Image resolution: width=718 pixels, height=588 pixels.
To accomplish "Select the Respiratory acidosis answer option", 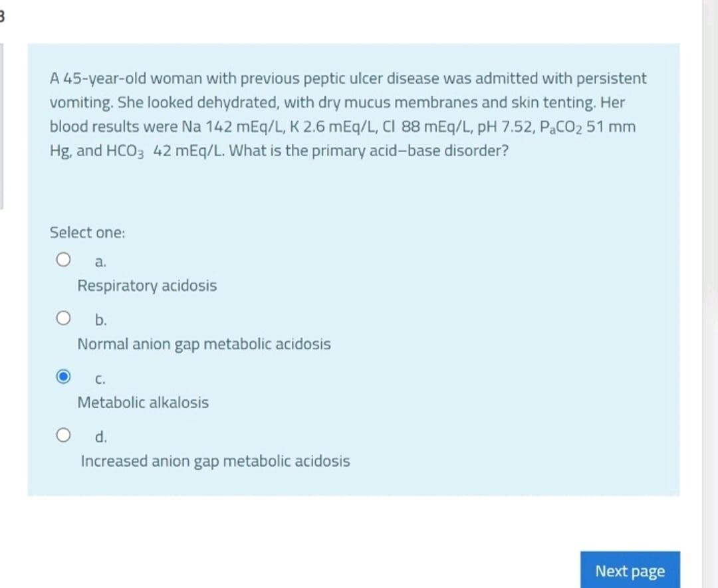I will [x=147, y=286].
